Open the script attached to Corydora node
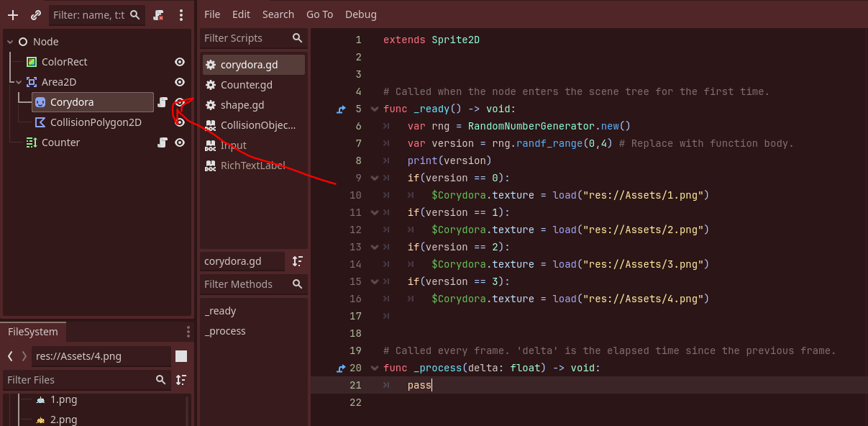 pos(163,102)
